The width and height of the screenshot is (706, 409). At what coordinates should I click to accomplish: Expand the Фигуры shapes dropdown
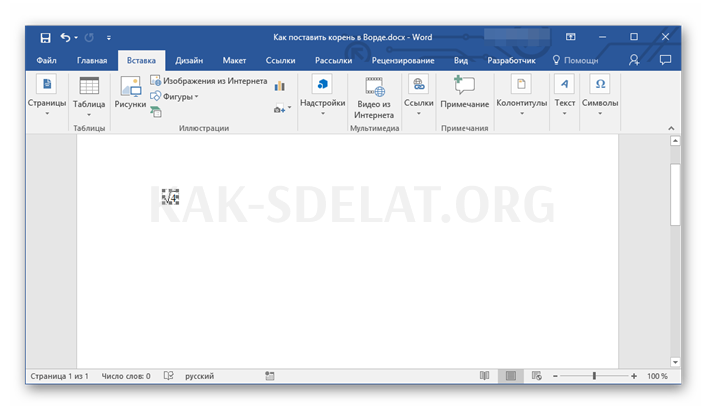click(x=174, y=96)
